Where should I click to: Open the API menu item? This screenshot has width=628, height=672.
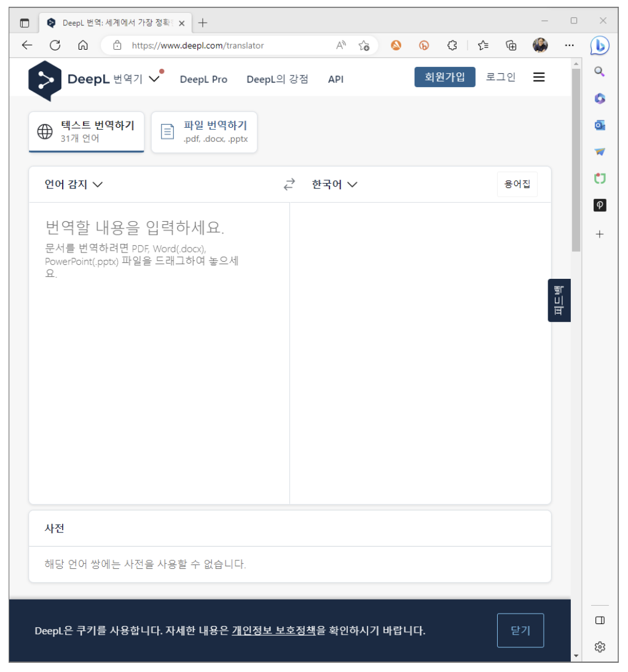(336, 79)
